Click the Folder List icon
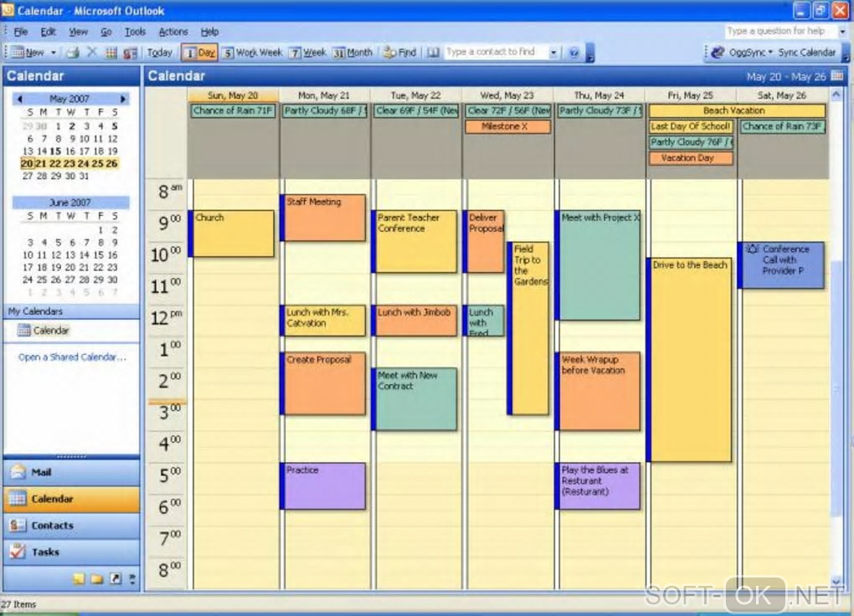 tap(97, 578)
